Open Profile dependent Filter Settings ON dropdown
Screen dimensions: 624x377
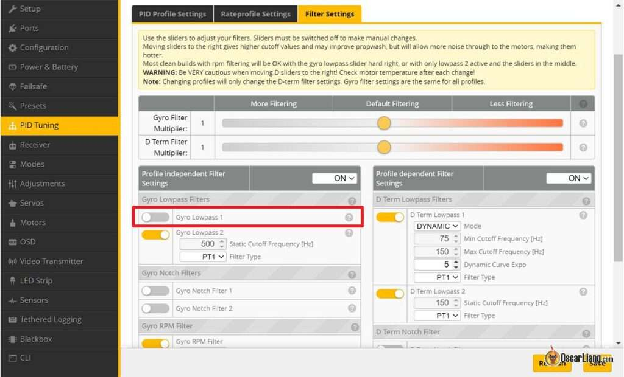[568, 178]
